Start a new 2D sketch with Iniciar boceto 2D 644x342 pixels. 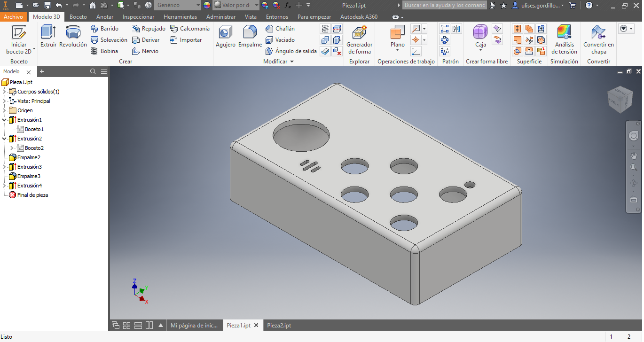(x=19, y=40)
